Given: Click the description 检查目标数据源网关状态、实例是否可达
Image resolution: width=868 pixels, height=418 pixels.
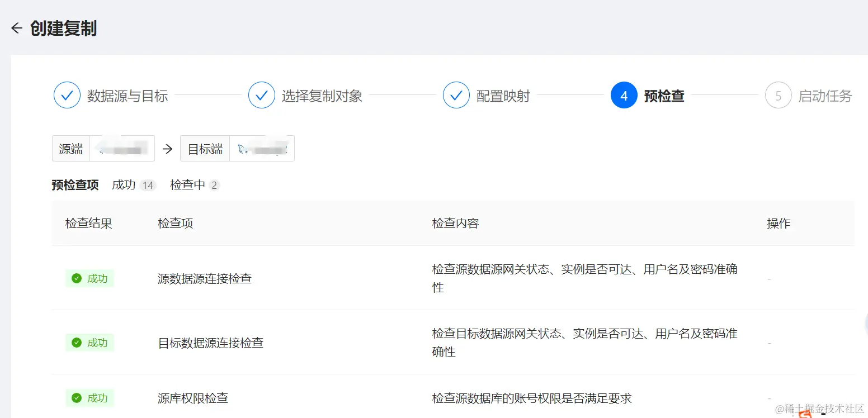Looking at the screenshot, I should click(x=585, y=343).
